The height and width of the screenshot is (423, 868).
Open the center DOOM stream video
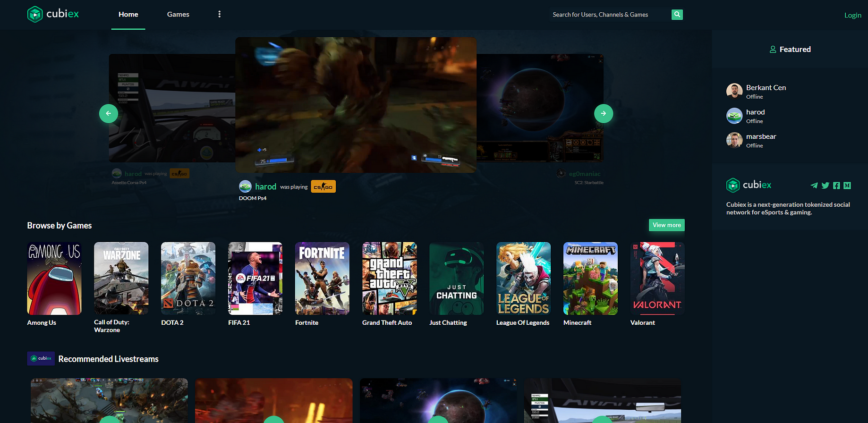point(356,105)
